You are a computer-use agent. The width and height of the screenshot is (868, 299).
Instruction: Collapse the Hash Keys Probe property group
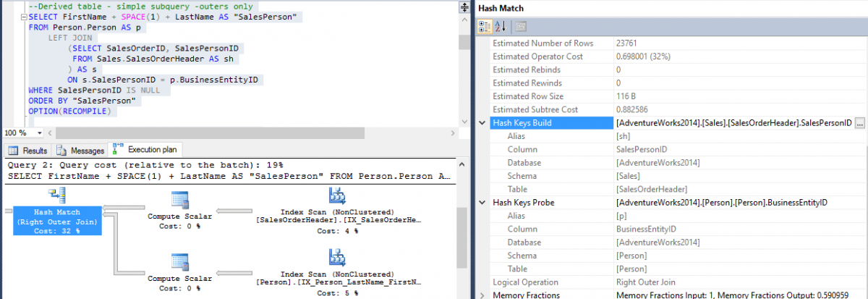coord(482,203)
